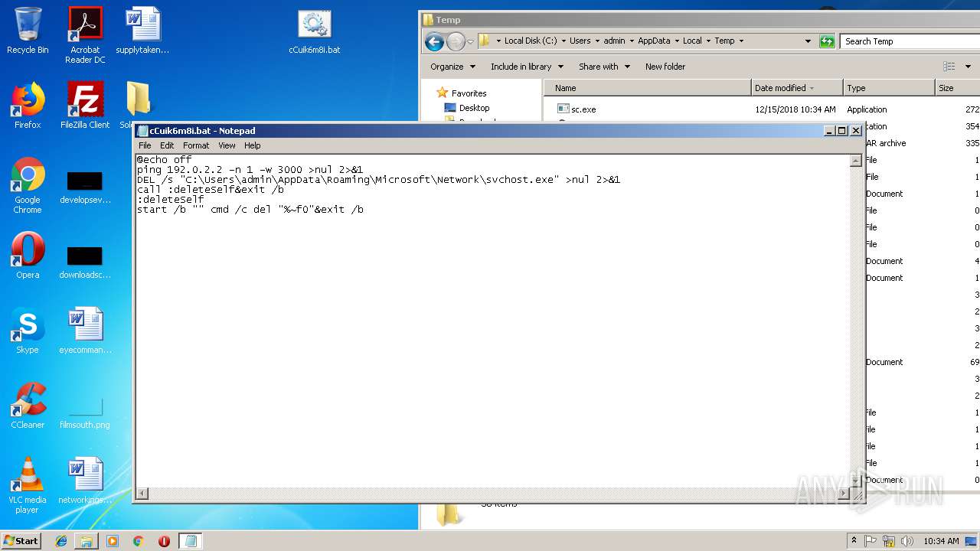Click New folder in Explorer toolbar
The height and width of the screenshot is (551, 980).
tap(665, 67)
